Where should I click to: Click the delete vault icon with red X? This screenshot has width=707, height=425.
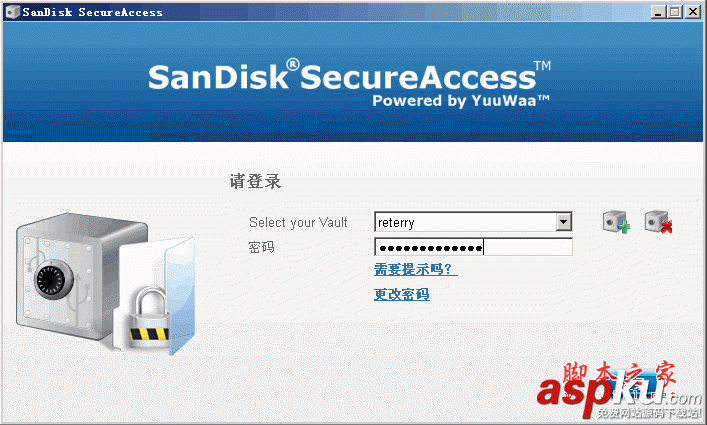(x=657, y=222)
